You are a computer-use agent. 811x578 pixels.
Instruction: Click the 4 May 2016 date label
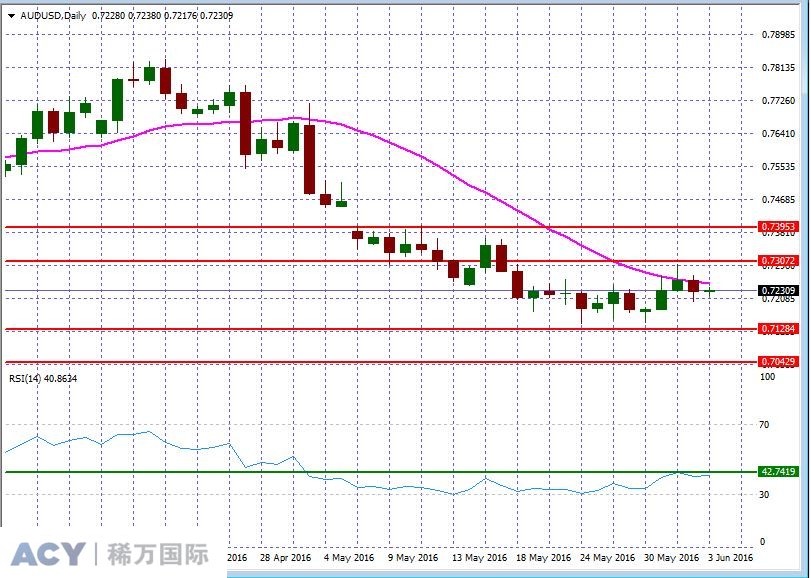349,558
